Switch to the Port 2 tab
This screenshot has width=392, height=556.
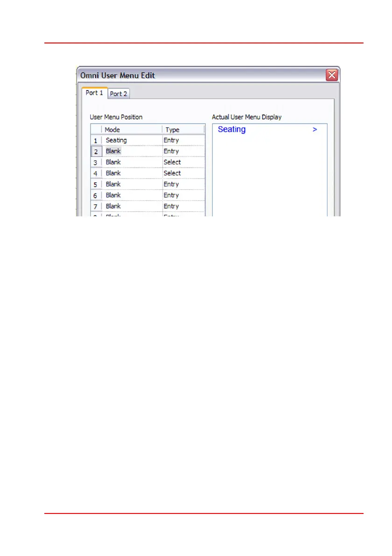point(118,93)
